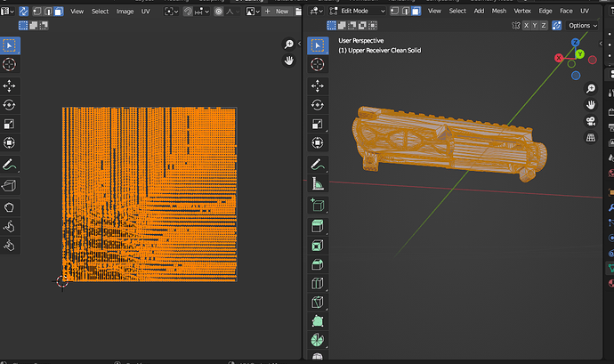614x364 pixels.
Task: Select the Knife tool
Action: click(x=318, y=302)
